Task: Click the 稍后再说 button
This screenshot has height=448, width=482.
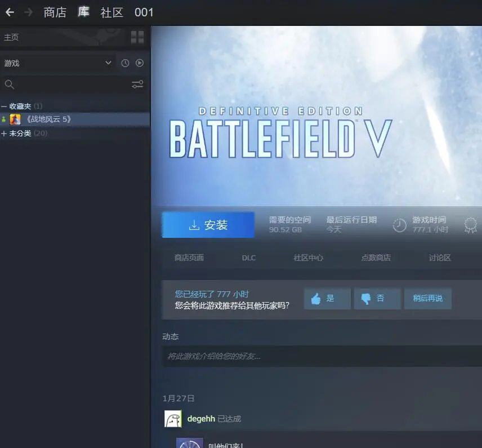Action: point(428,299)
